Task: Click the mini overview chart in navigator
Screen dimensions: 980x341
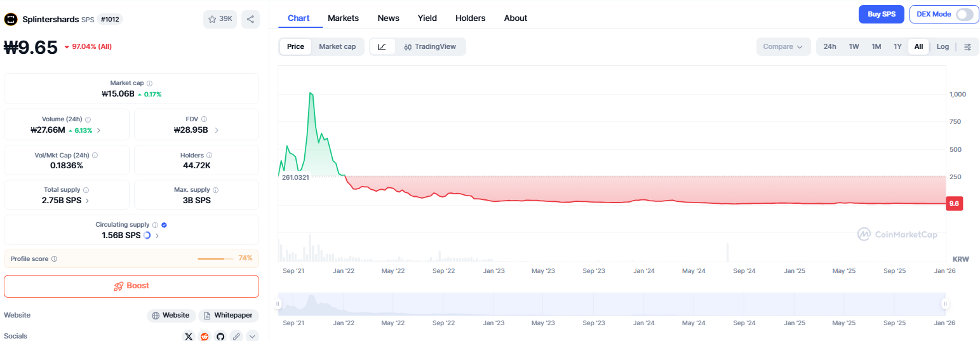Action: [x=612, y=304]
